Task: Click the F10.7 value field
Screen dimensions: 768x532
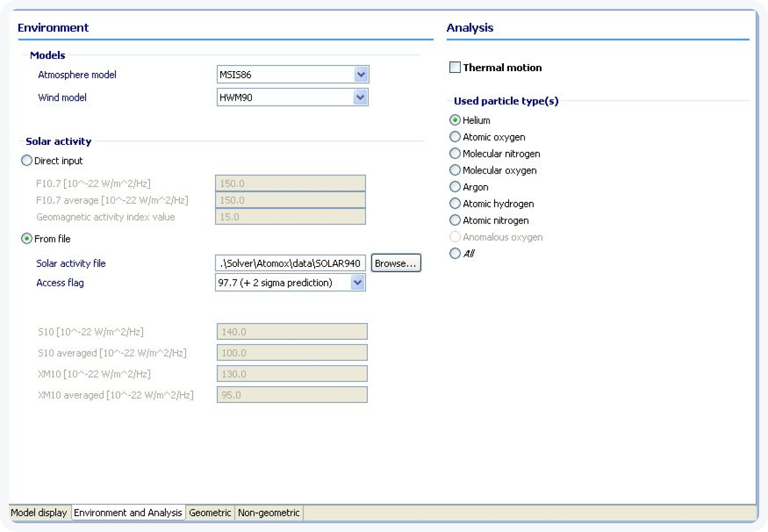Action: click(290, 183)
